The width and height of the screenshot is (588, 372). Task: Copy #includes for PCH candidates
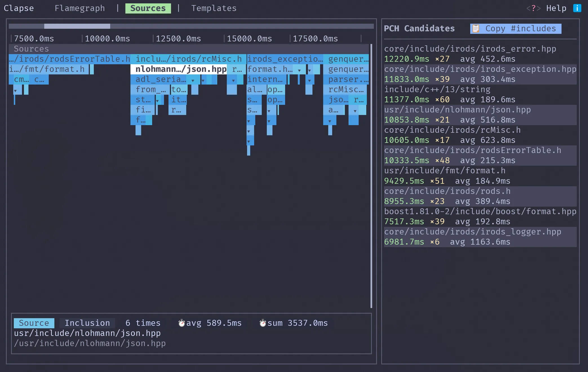(516, 28)
